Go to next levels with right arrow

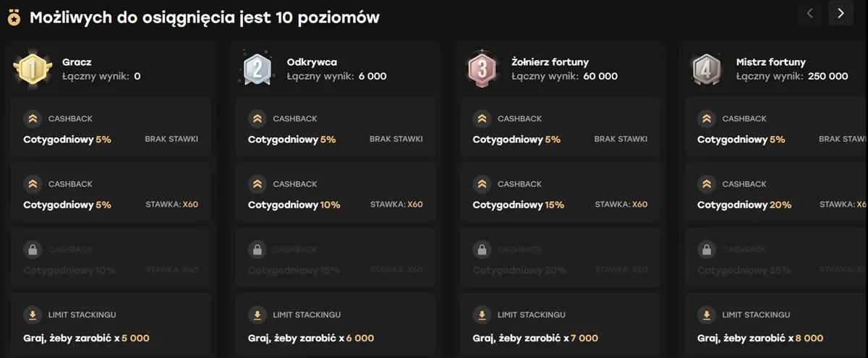click(x=841, y=13)
